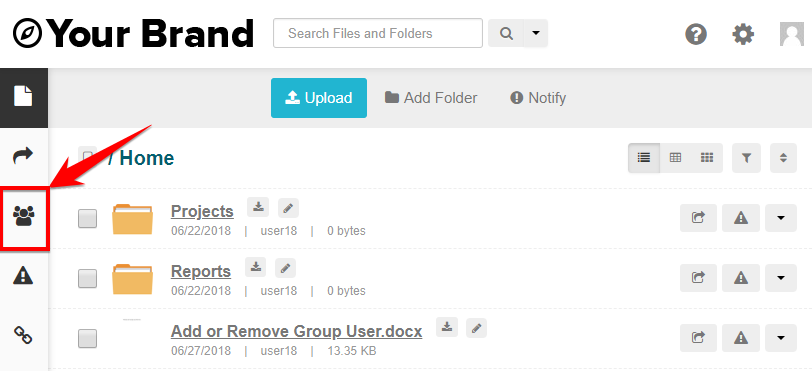Click the Reports folder thumbnail

(x=133, y=279)
